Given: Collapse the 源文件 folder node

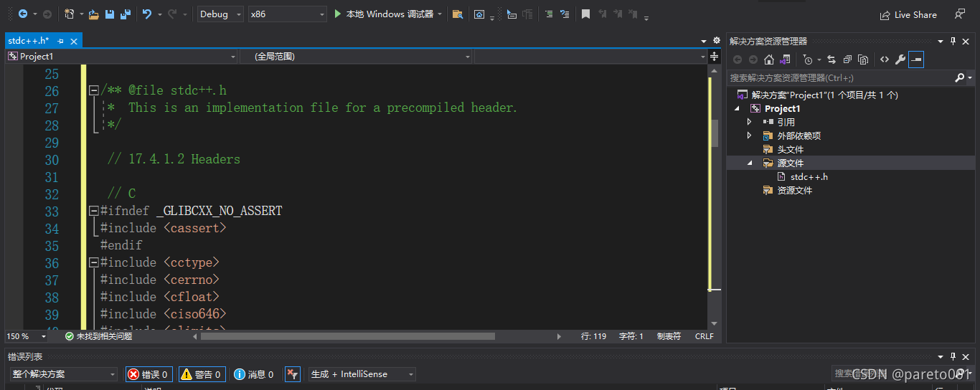Looking at the screenshot, I should [749, 163].
